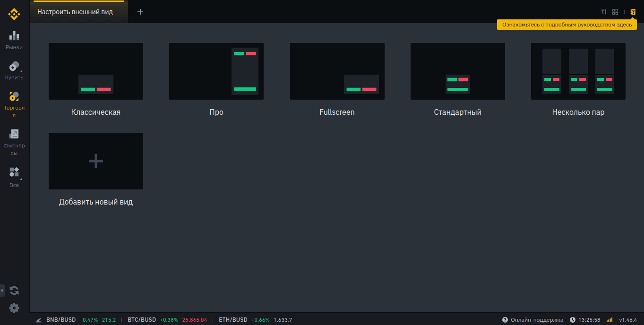This screenshot has height=325, width=644.
Task: Open settings via the gear icon
Action: [x=14, y=308]
